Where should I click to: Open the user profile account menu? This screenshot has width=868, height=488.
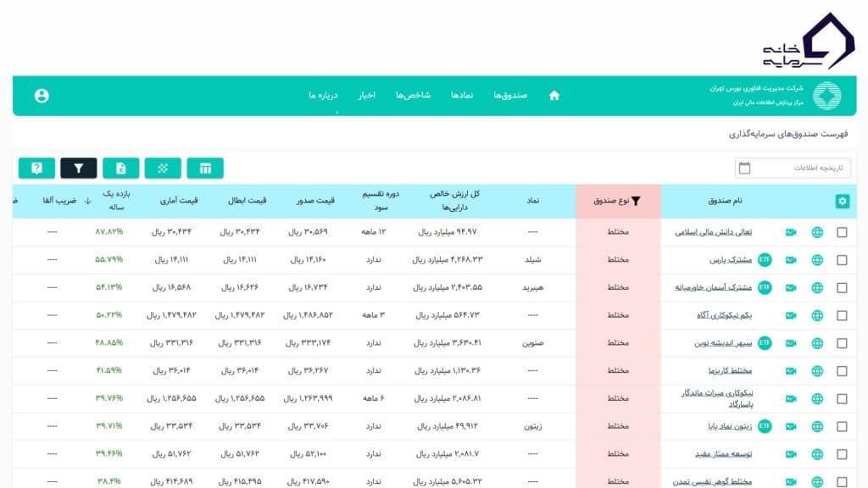[x=42, y=96]
